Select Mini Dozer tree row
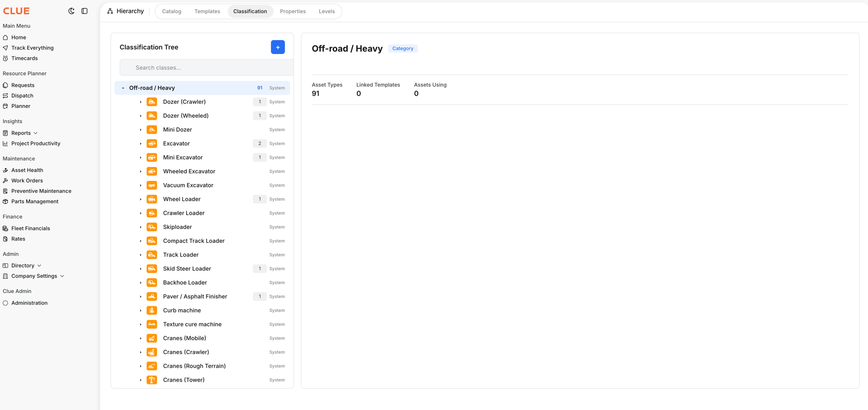This screenshot has width=868, height=410. click(x=202, y=129)
